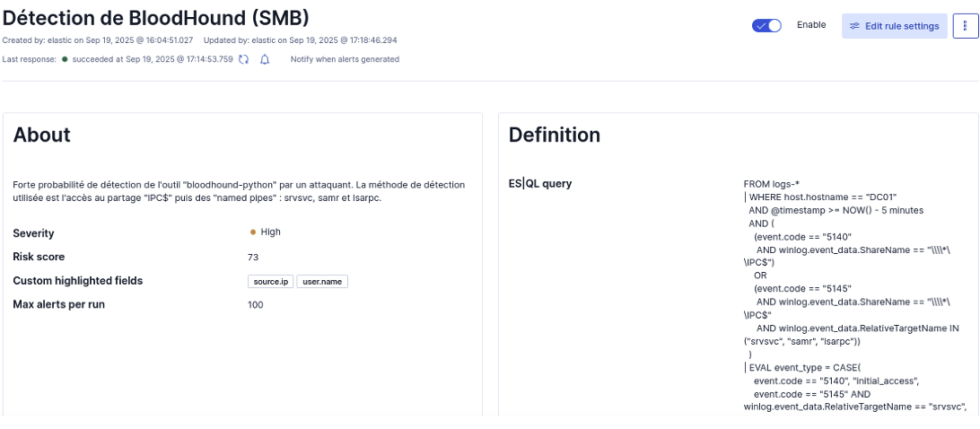980x429 pixels.
Task: Select the user.name highlighted field badge
Action: click(322, 282)
